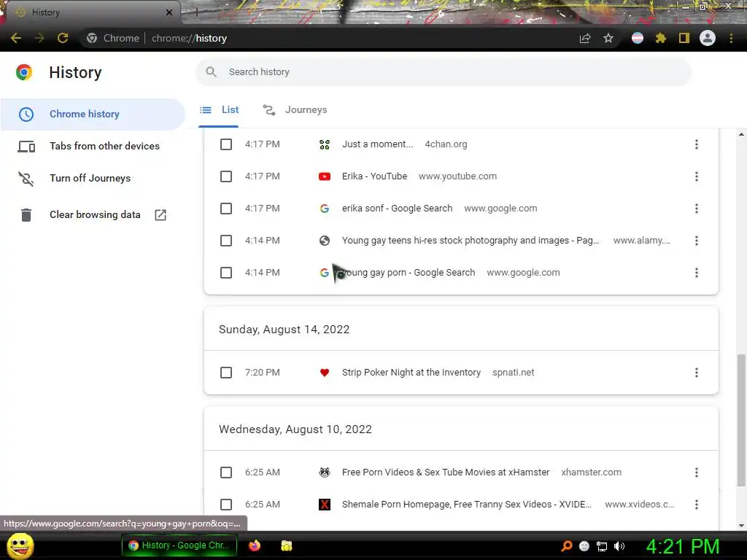Tick the xhamster.com entry checkbox
This screenshot has height=560, width=747.
pyautogui.click(x=226, y=472)
